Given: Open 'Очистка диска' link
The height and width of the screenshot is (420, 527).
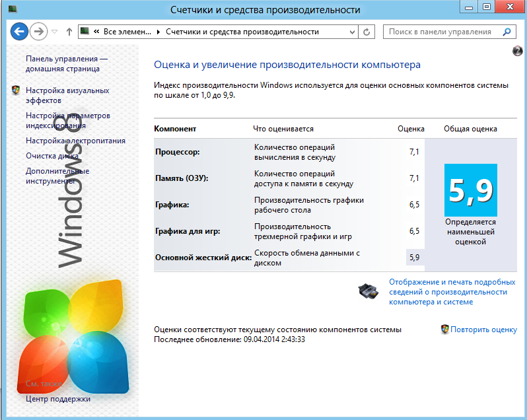Looking at the screenshot, I should [52, 156].
